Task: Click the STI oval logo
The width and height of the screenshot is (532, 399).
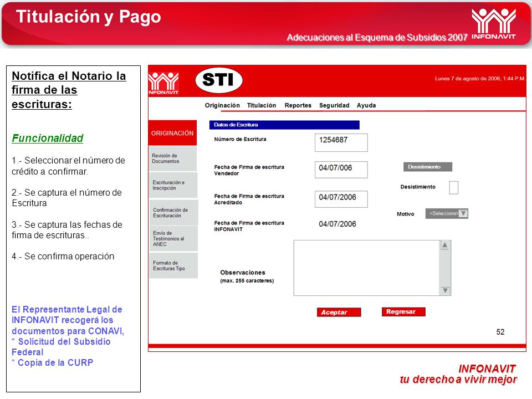Action: point(219,80)
